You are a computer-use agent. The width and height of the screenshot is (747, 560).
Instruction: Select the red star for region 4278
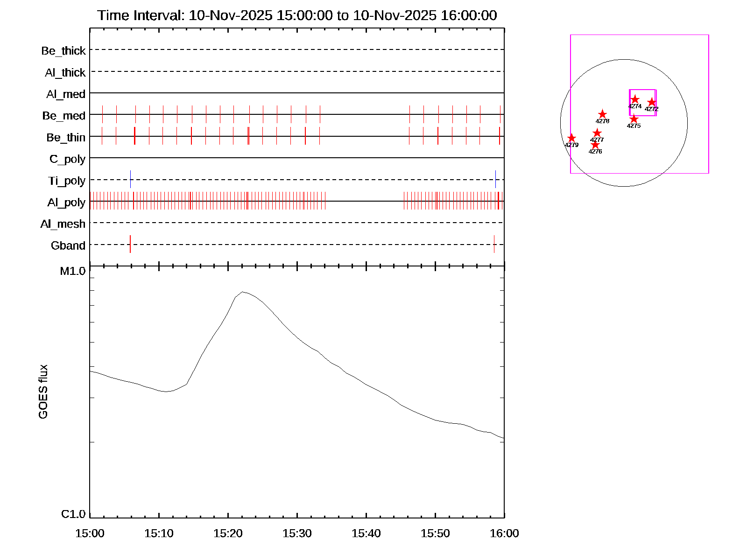602,114
